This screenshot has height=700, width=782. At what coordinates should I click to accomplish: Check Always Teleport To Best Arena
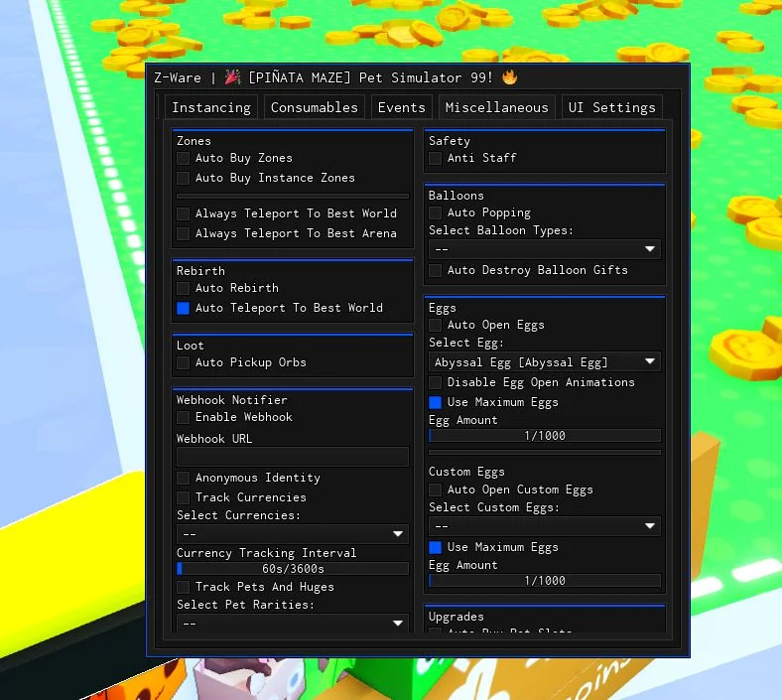(x=183, y=233)
